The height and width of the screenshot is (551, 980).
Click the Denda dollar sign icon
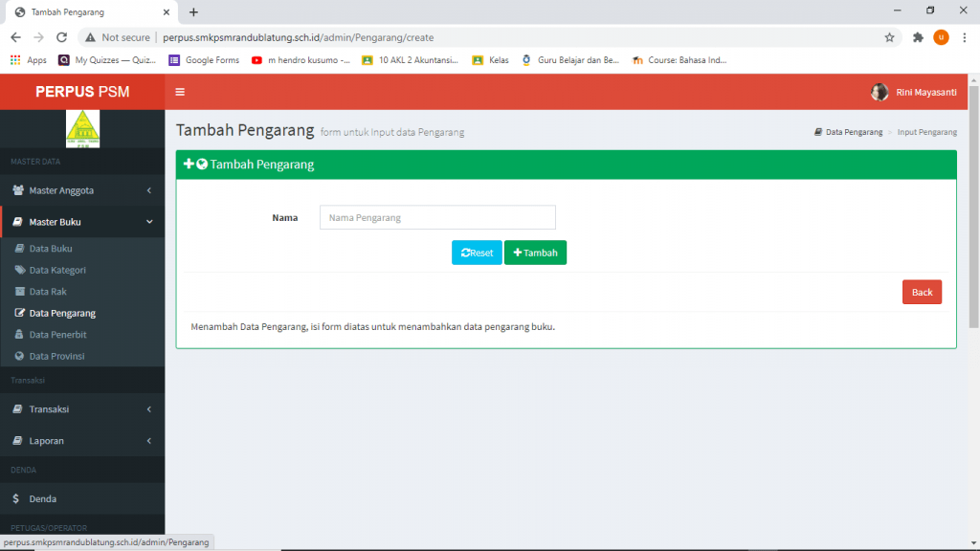pyautogui.click(x=15, y=498)
